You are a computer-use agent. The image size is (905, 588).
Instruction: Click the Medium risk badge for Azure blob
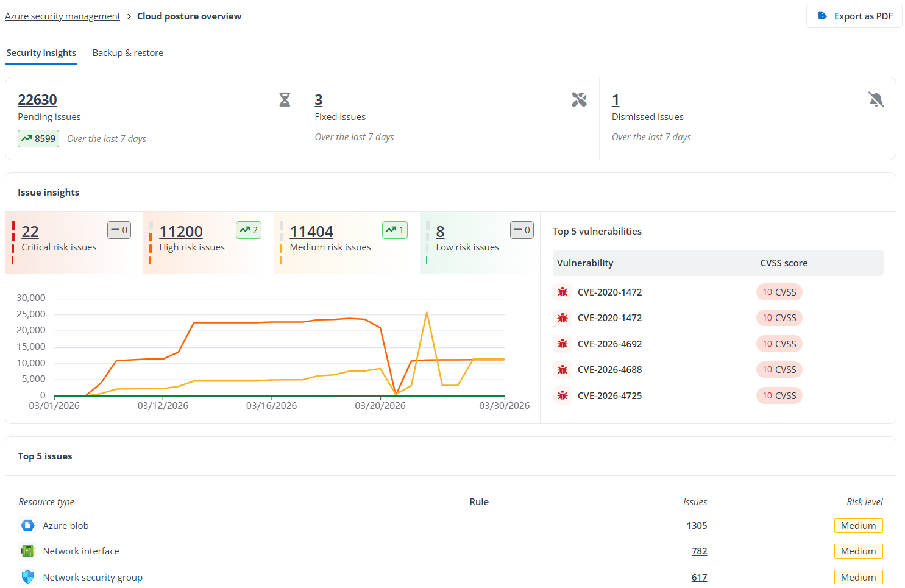(858, 525)
